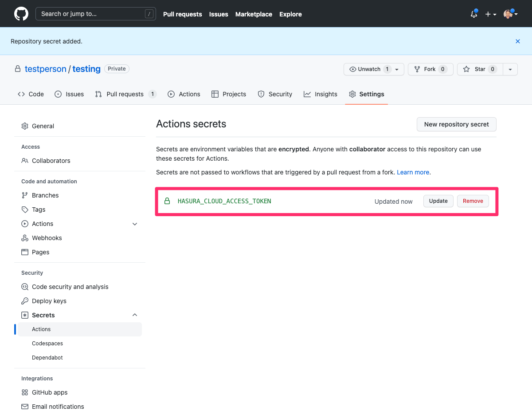Screen dimensions: 532x419
Task: Open the Learn more link
Action: coord(412,172)
